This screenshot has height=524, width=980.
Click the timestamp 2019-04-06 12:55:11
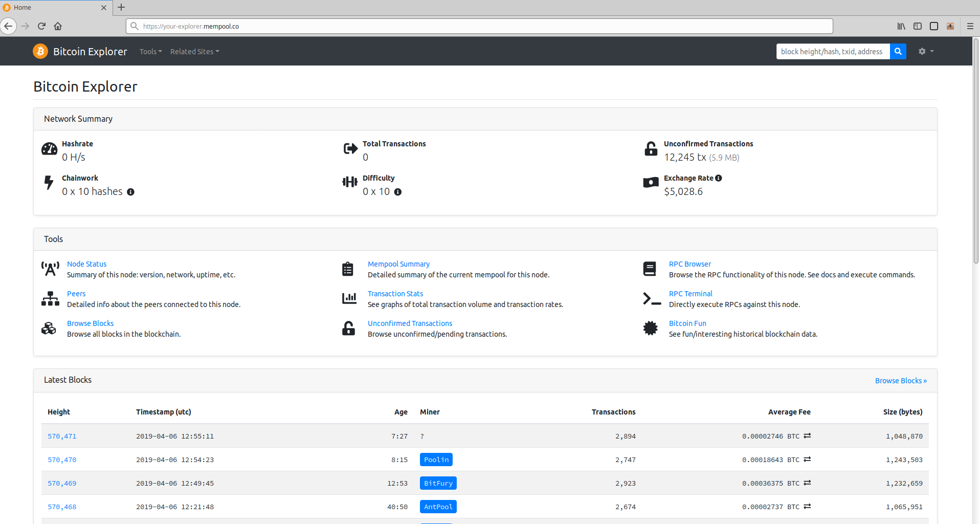175,436
